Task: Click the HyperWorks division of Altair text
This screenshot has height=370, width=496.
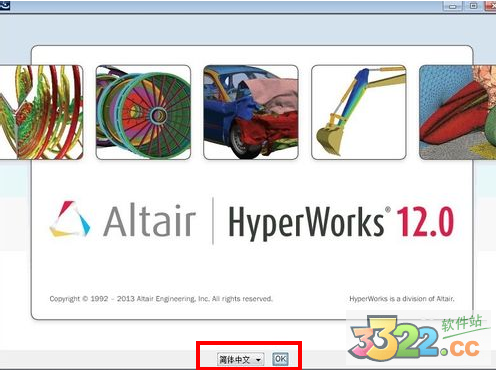Action: (402, 299)
